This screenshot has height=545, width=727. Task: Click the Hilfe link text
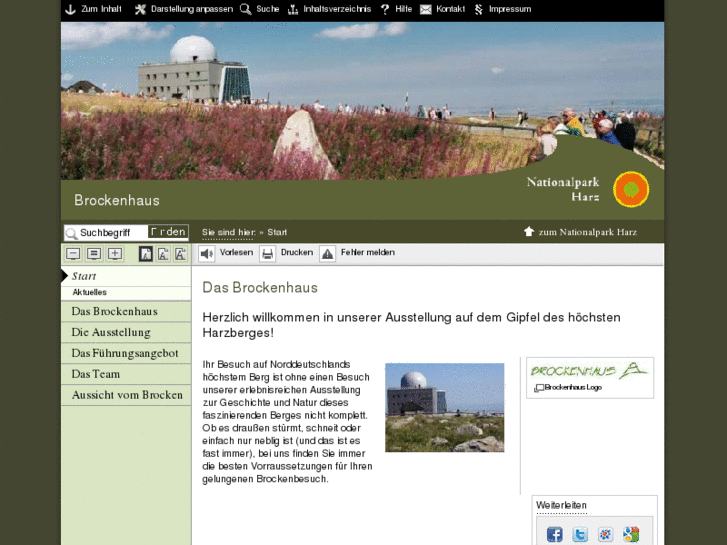click(x=403, y=9)
